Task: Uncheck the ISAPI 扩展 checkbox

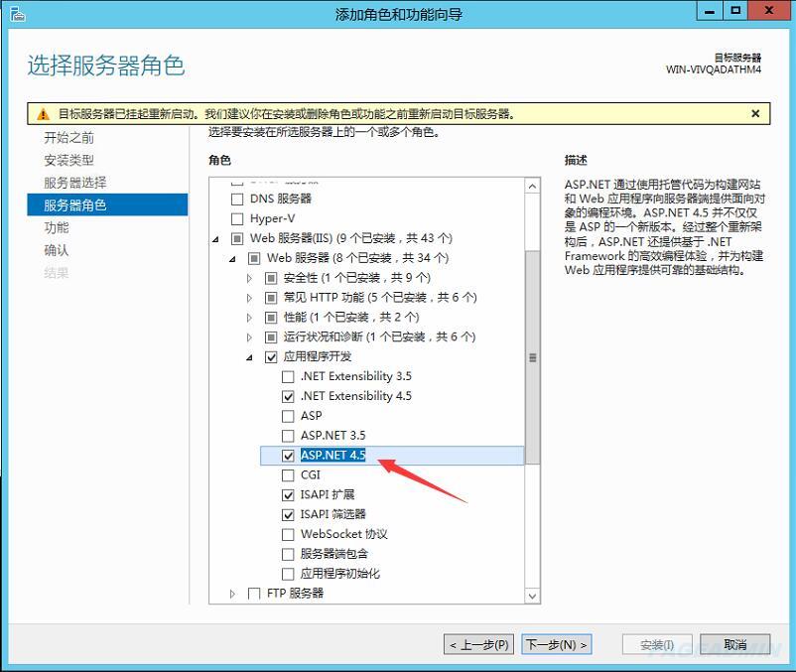Action: tap(288, 495)
